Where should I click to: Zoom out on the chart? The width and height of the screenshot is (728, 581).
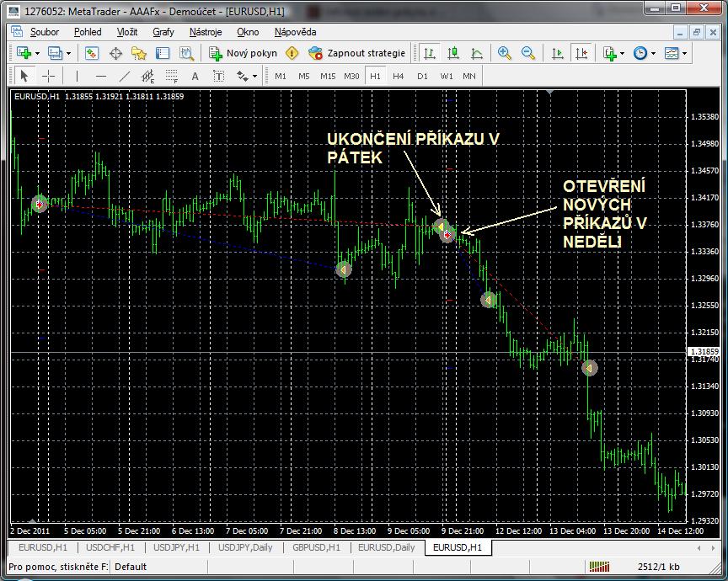[x=528, y=53]
